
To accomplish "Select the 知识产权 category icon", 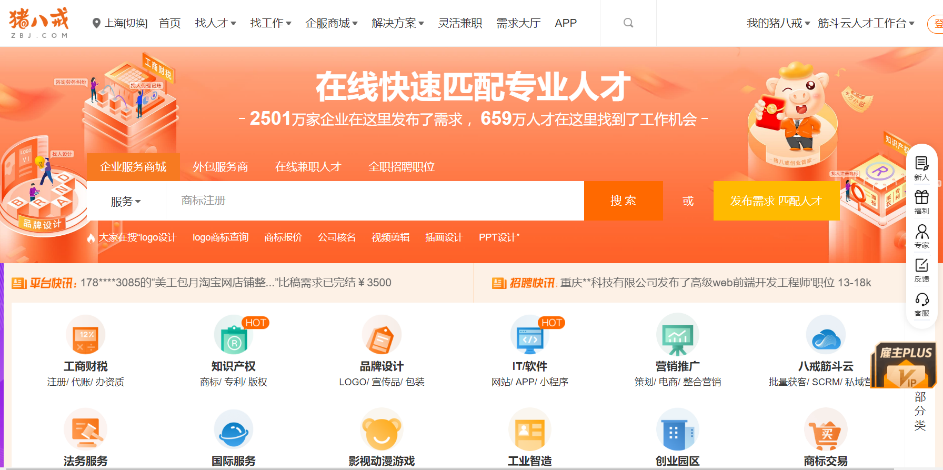I will coord(233,336).
